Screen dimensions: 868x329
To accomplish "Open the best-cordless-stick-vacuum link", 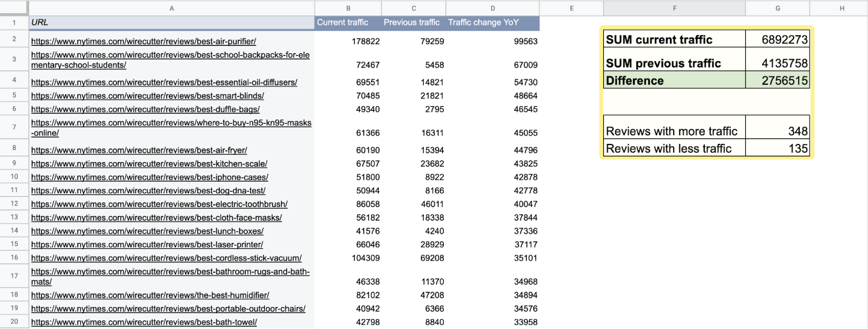I will (166, 258).
